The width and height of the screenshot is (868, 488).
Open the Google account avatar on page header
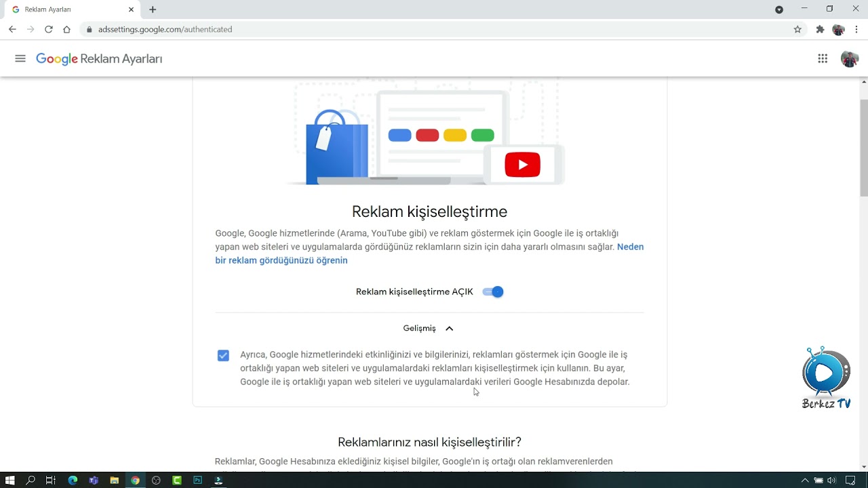coord(850,59)
